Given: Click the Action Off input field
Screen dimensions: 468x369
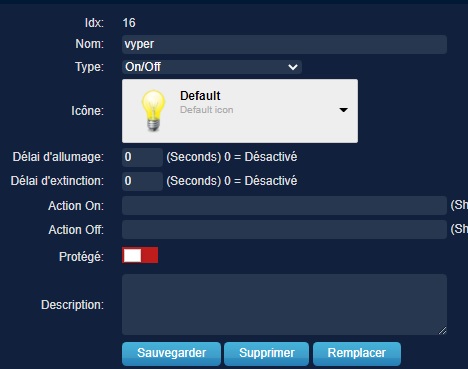Looking at the screenshot, I should (x=284, y=229).
